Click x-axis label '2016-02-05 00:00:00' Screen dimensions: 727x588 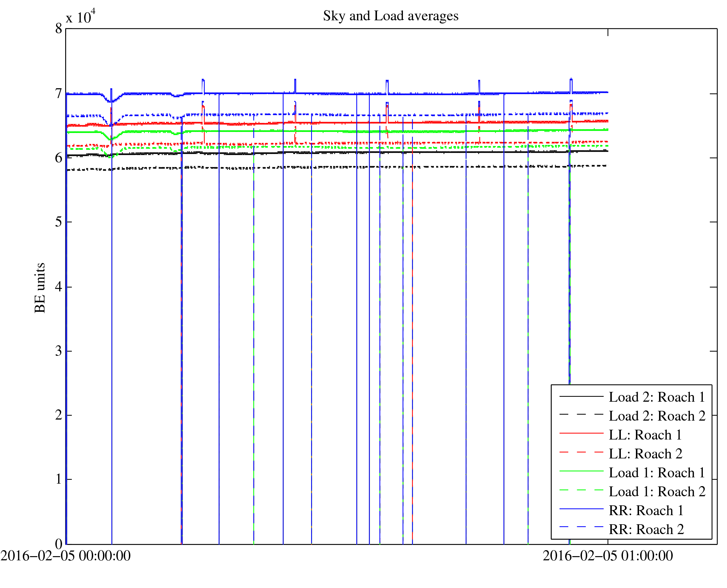point(66,556)
